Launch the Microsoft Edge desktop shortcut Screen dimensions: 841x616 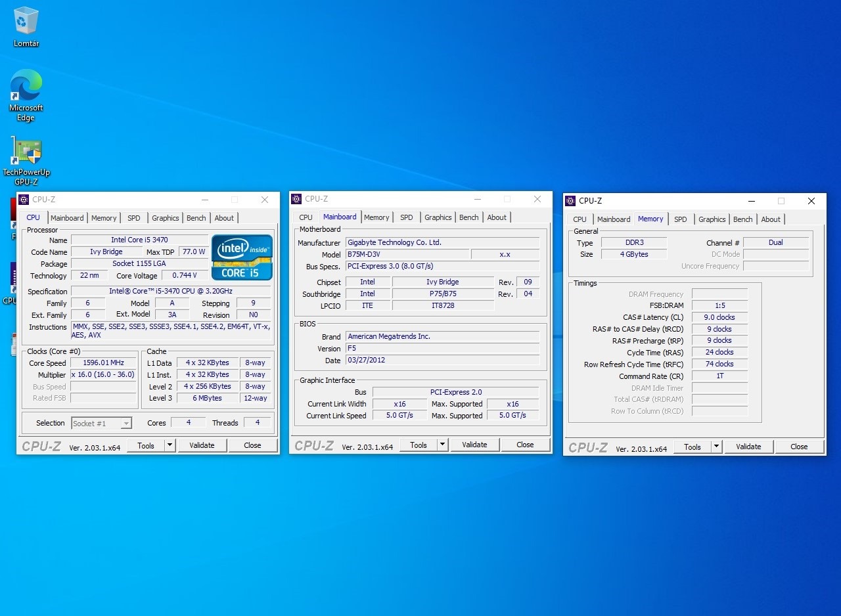[x=26, y=96]
